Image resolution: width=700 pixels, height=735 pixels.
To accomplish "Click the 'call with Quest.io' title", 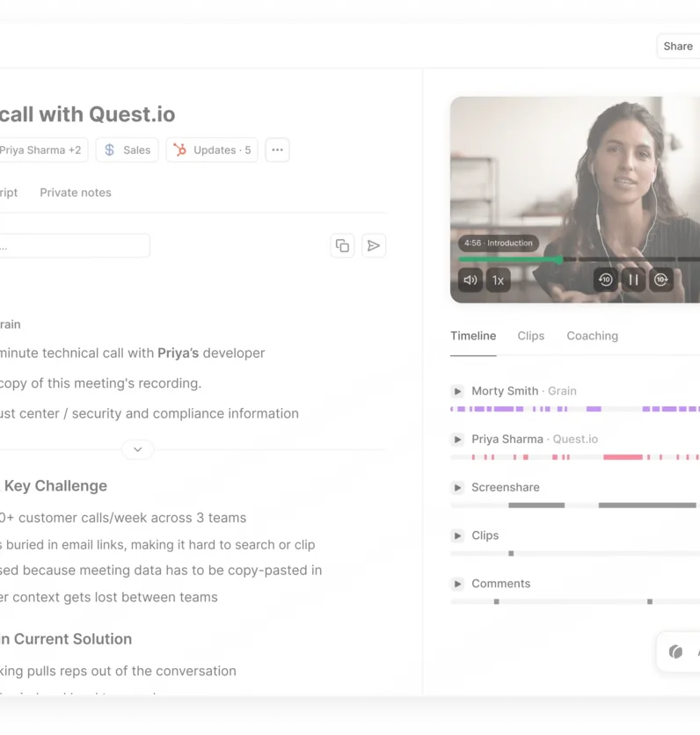I will click(x=87, y=114).
